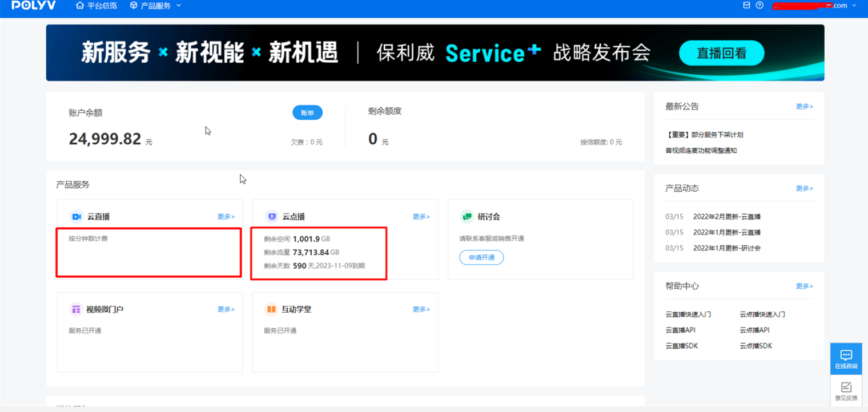Click the POLYV logo

(34, 6)
